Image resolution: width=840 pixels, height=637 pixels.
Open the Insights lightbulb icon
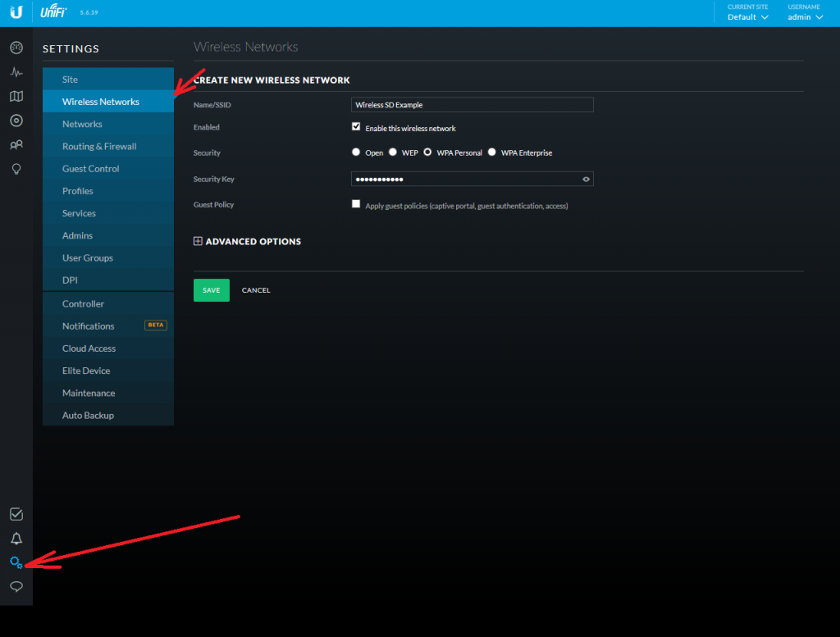pyautogui.click(x=16, y=169)
